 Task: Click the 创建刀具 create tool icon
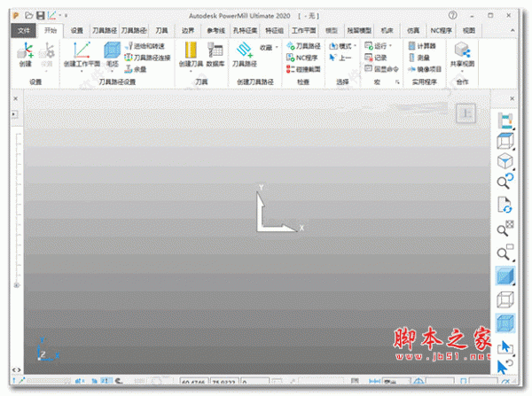click(191, 54)
